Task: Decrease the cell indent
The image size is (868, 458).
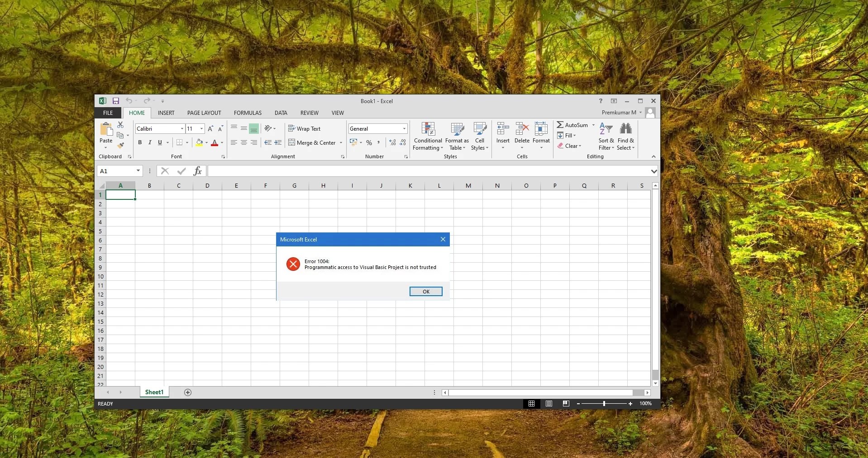Action: pyautogui.click(x=268, y=142)
